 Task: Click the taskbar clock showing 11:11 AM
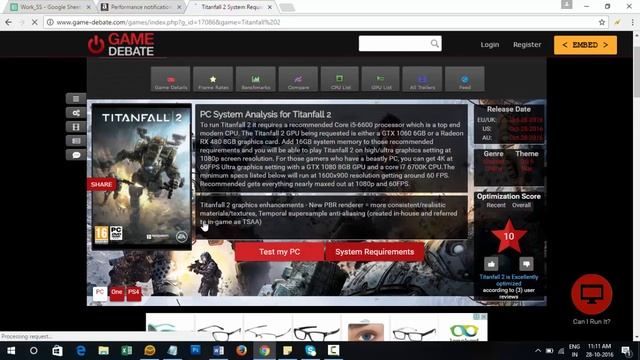click(x=599, y=351)
